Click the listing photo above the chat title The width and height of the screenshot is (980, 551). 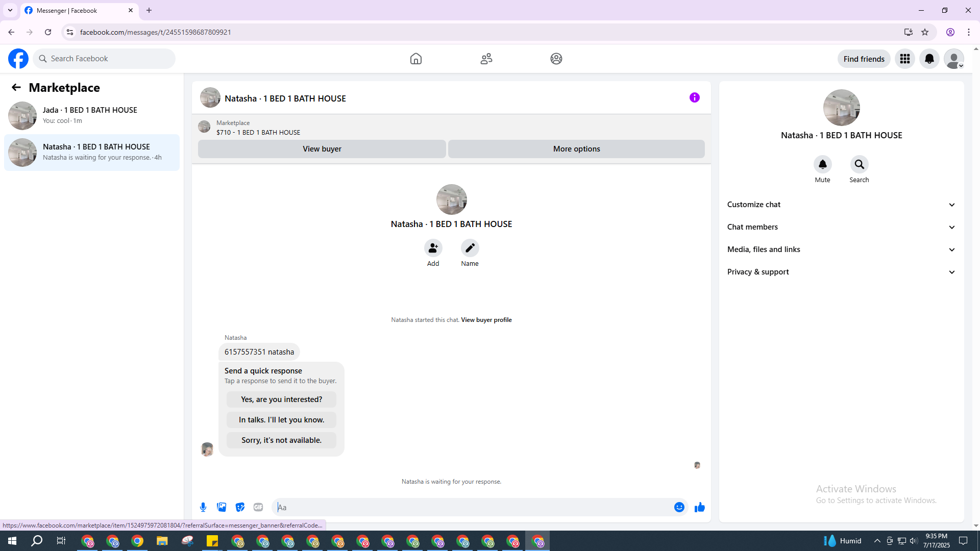[452, 199]
